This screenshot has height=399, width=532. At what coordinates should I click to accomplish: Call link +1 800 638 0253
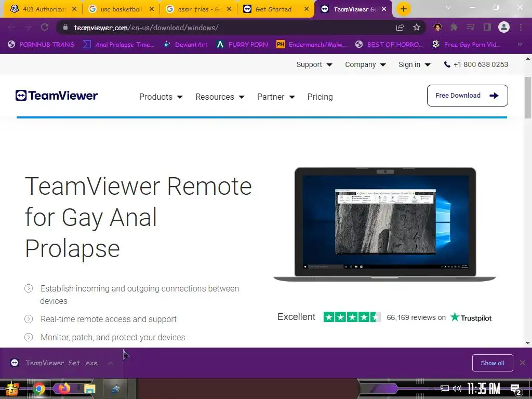point(481,64)
